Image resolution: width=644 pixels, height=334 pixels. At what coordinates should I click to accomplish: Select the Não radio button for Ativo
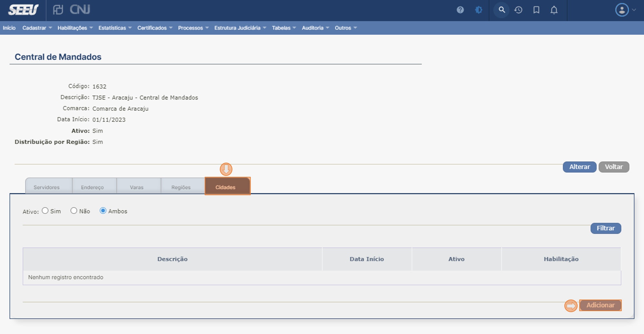(74, 211)
